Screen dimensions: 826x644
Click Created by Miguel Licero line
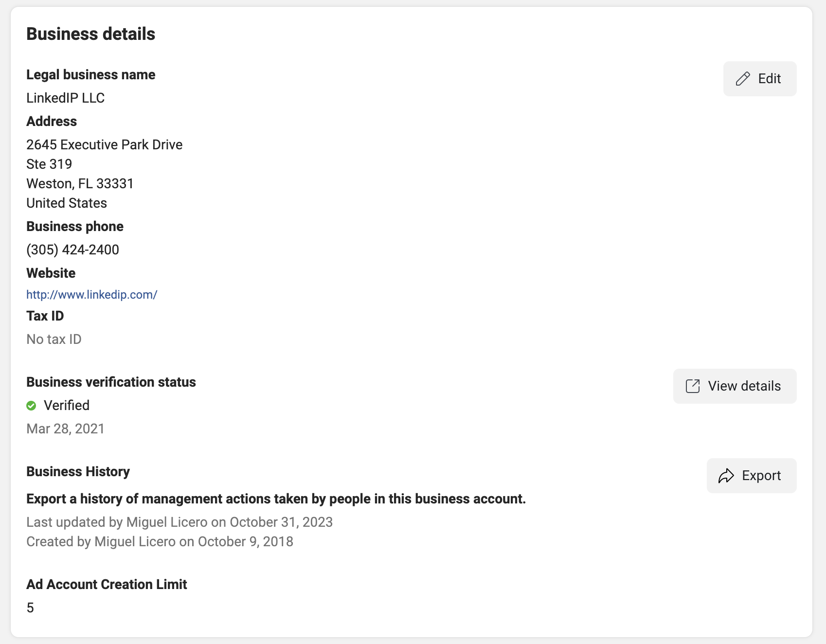[x=160, y=542]
